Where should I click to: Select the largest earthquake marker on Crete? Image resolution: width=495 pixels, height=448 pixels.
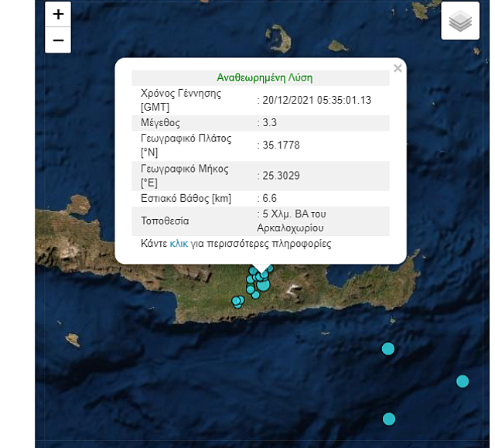(x=263, y=285)
